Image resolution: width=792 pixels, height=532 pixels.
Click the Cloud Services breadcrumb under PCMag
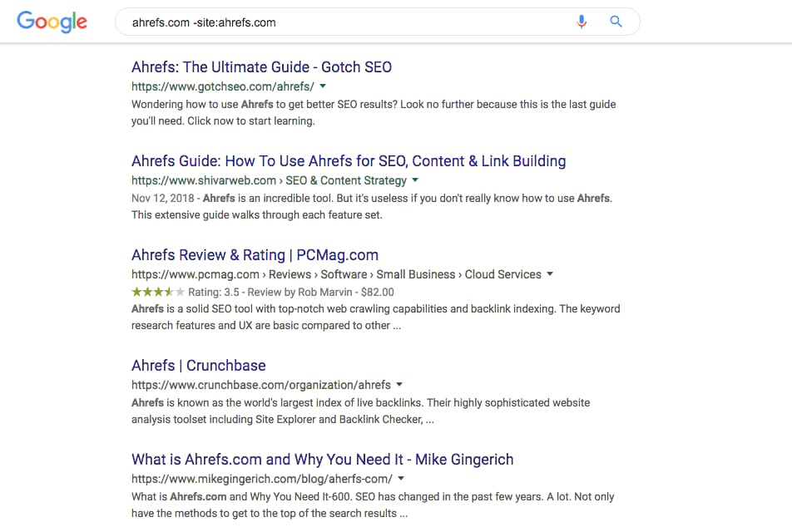(x=503, y=274)
